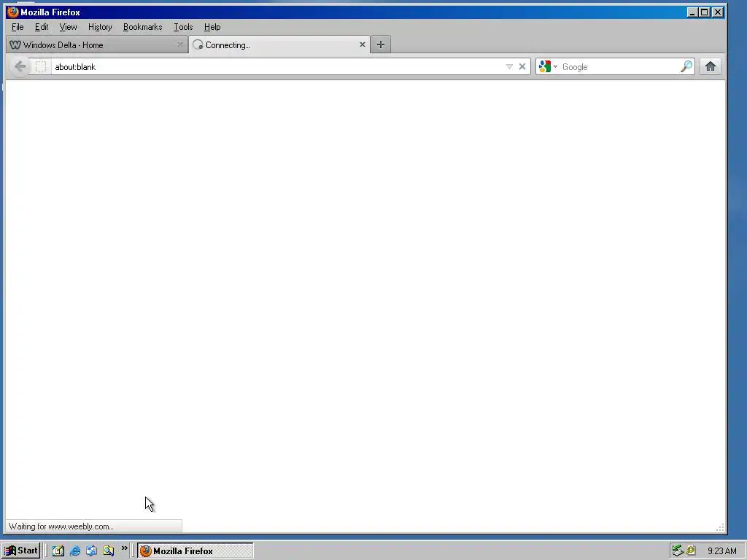Screen dimensions: 747x560
Task: Open the Start menu
Action: [x=20, y=551]
